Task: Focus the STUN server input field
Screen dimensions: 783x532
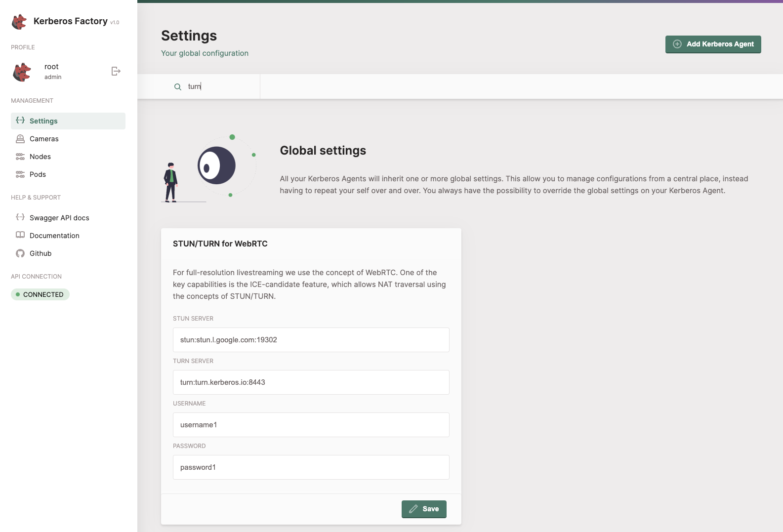Action: [311, 340]
